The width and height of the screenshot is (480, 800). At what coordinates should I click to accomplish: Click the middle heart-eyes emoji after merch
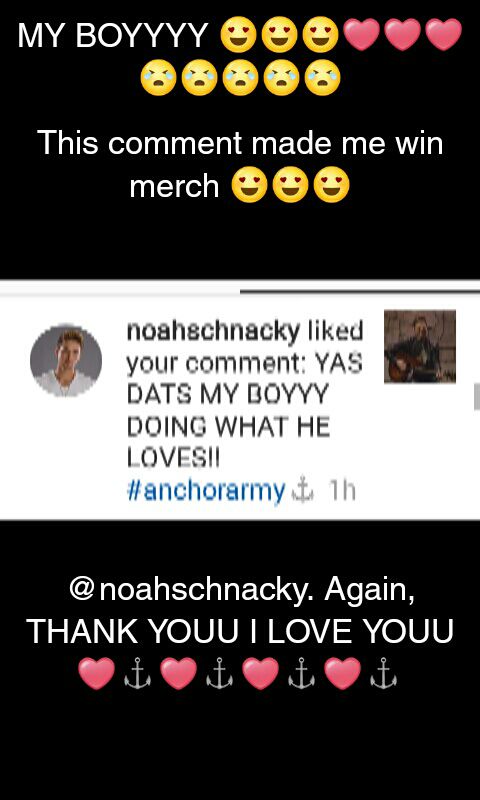pyautogui.click(x=290, y=185)
